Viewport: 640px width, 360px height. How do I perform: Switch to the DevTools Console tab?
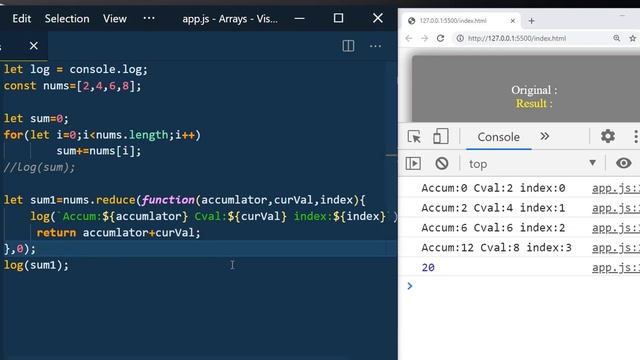click(498, 137)
